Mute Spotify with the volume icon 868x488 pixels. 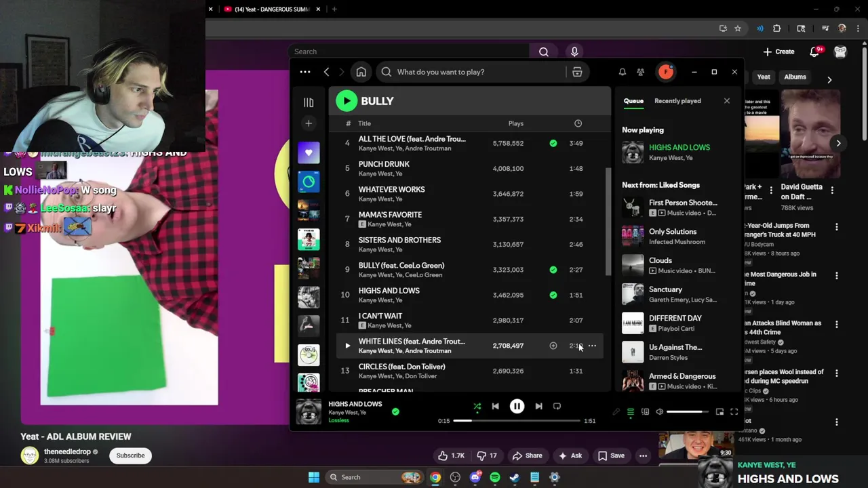[x=659, y=411]
